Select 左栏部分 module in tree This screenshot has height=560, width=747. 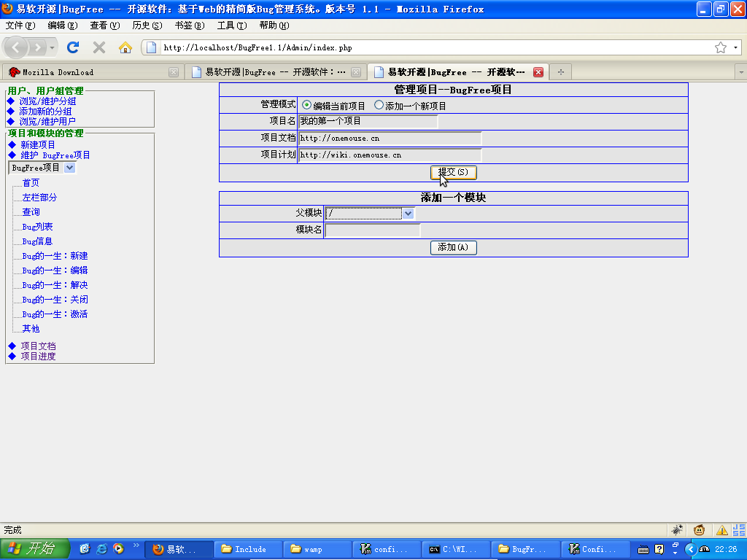[x=39, y=197]
